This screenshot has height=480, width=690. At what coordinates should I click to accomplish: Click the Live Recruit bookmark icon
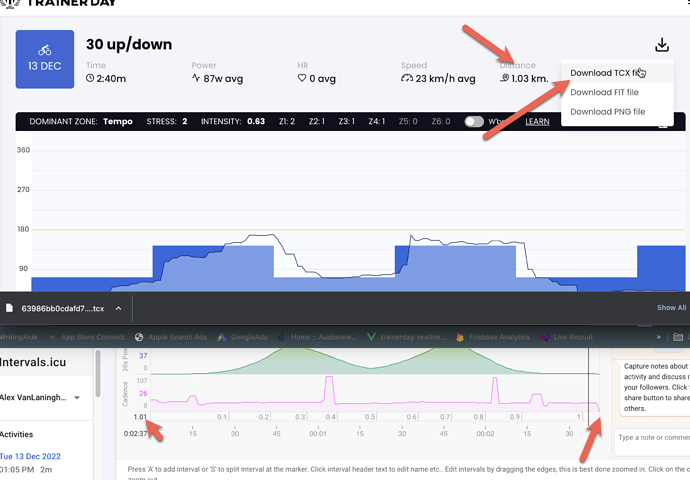click(x=544, y=337)
